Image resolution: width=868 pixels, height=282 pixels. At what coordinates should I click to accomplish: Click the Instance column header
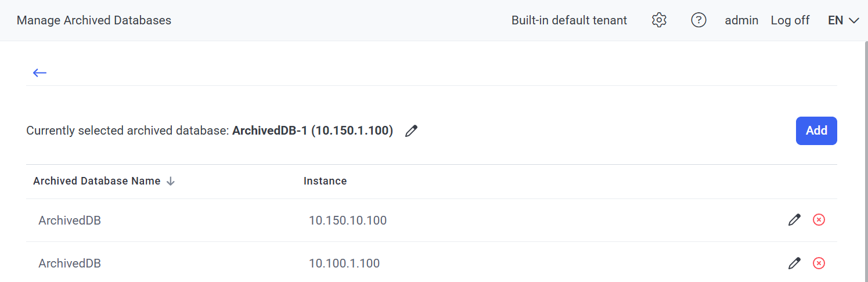pyautogui.click(x=325, y=181)
